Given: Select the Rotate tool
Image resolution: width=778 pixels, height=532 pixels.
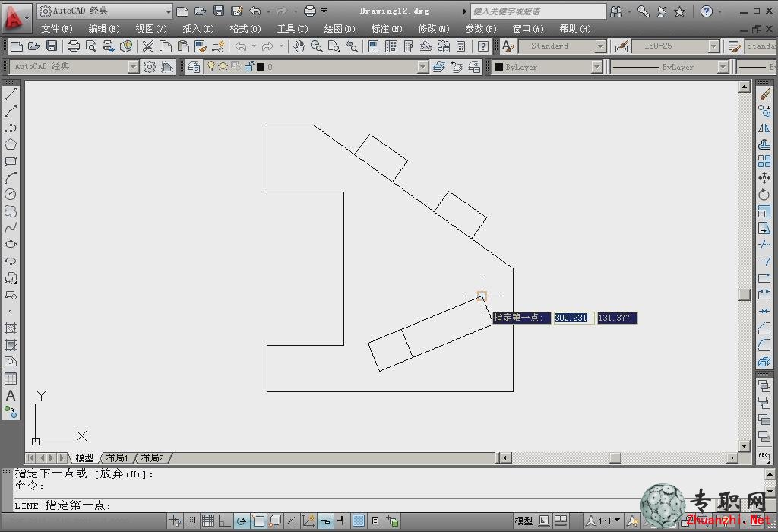Looking at the screenshot, I should [x=764, y=195].
